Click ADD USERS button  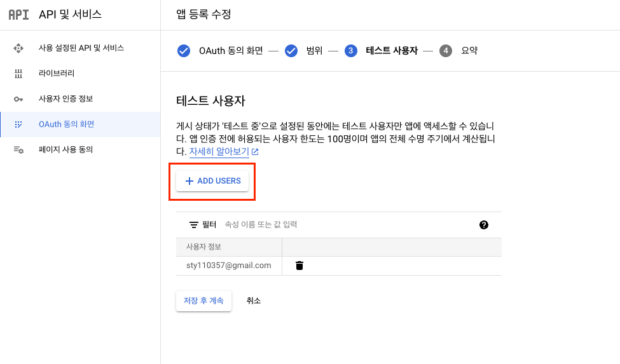coord(212,181)
